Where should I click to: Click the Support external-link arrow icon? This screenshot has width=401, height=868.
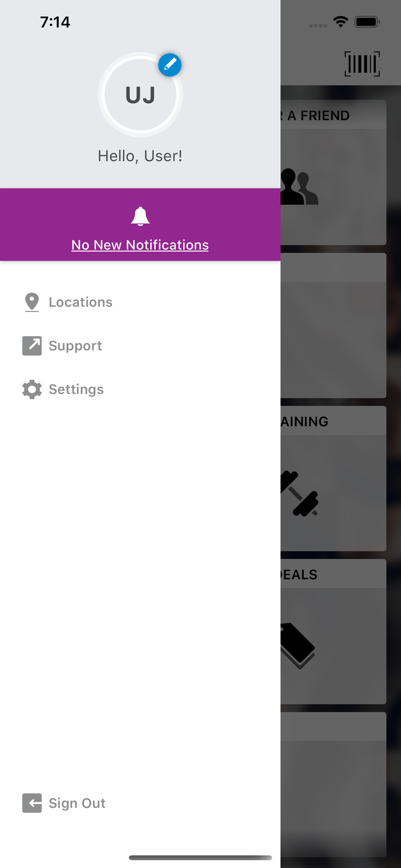click(x=32, y=346)
